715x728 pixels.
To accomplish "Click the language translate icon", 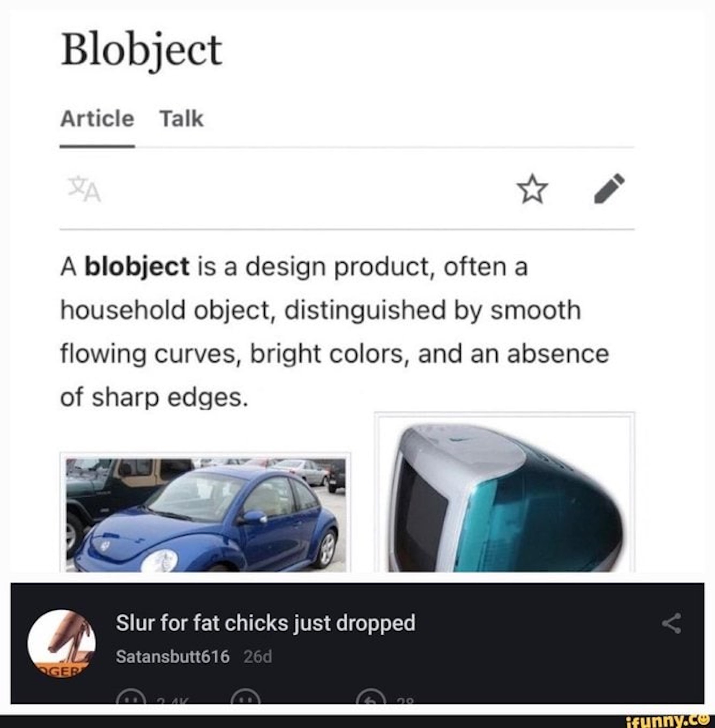I will (85, 189).
